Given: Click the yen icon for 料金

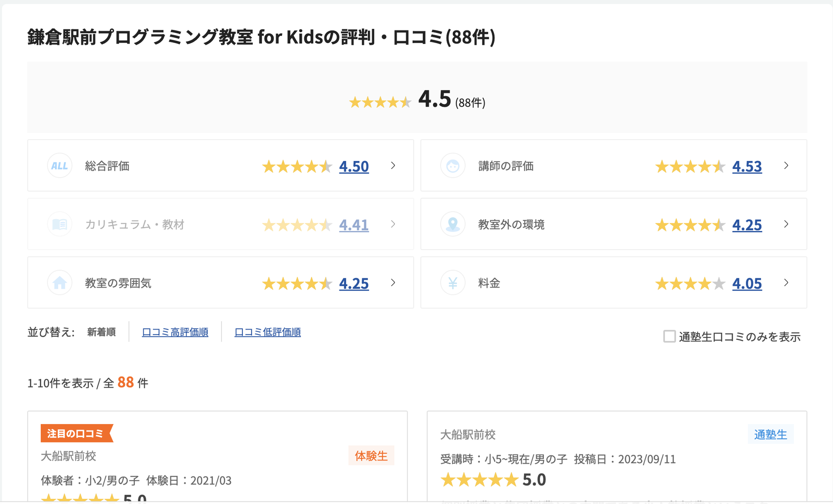Looking at the screenshot, I should (452, 283).
